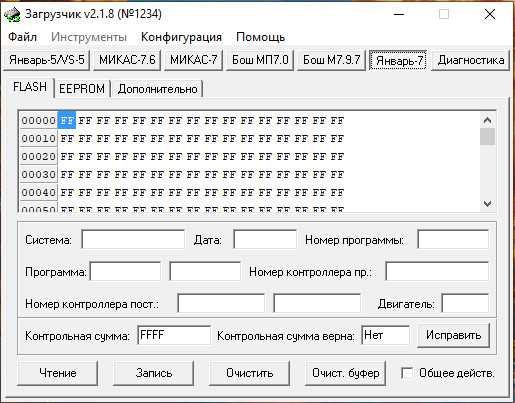
Task: Select the Январь-5/VS-5 controller button
Action: point(47,60)
